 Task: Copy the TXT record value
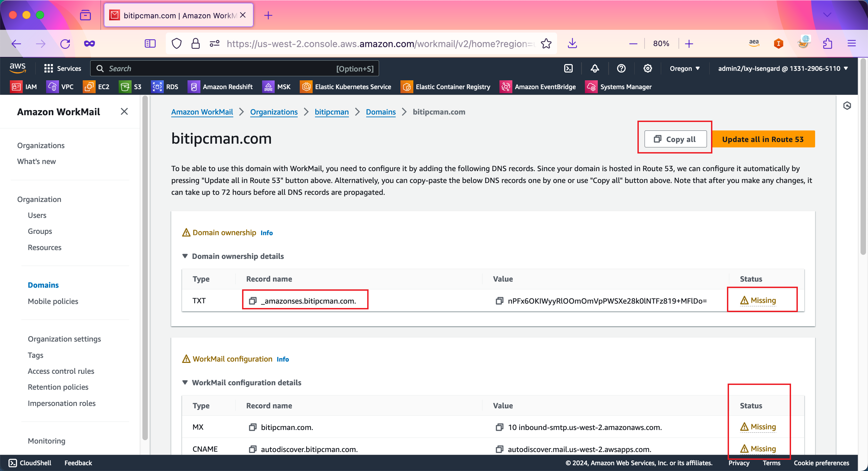[499, 301]
